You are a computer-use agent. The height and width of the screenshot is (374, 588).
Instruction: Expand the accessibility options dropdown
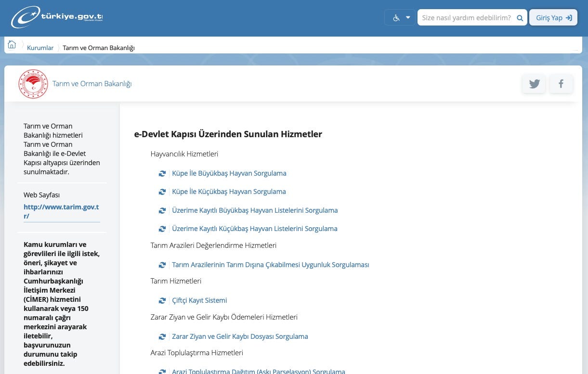[x=408, y=18]
